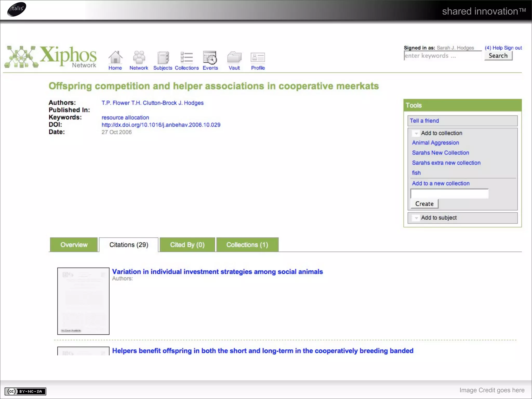Open the (4) notifications link
532x399 pixels.
pyautogui.click(x=488, y=48)
